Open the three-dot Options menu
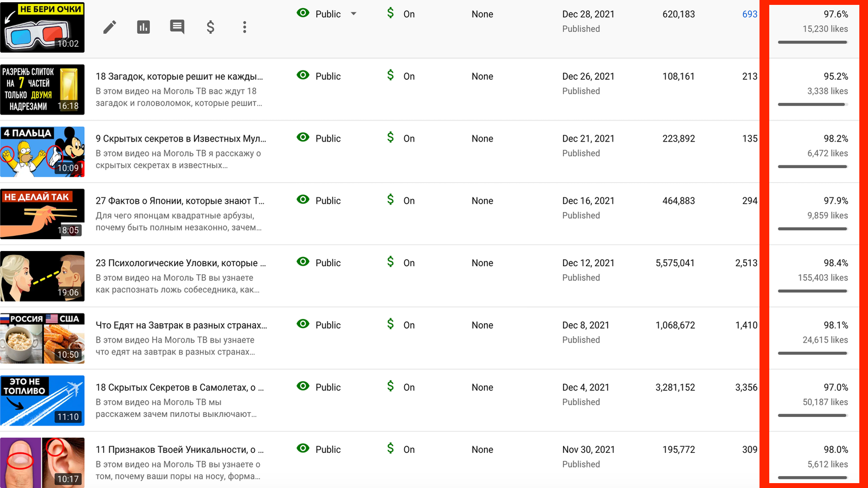868x488 pixels. (x=245, y=27)
